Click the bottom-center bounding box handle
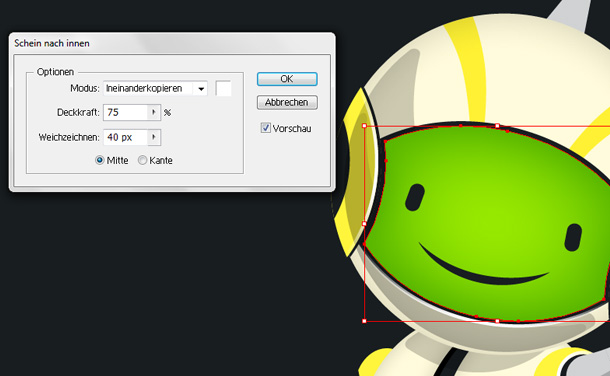 (x=497, y=321)
